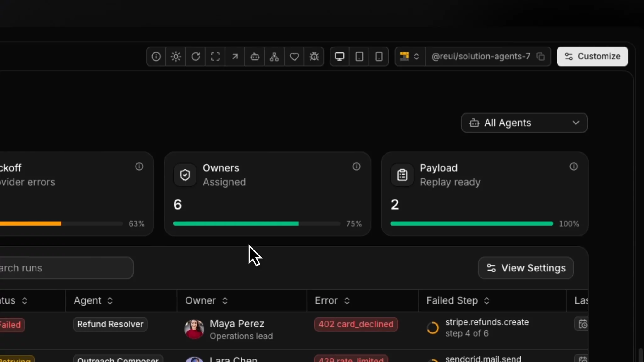
Task: Open the All Agents dropdown
Action: click(524, 123)
